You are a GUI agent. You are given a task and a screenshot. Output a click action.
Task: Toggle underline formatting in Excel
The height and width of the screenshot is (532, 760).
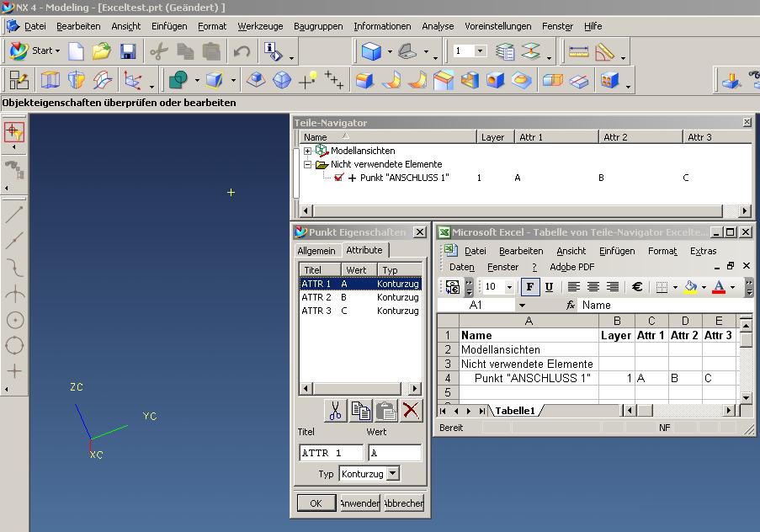pyautogui.click(x=549, y=286)
